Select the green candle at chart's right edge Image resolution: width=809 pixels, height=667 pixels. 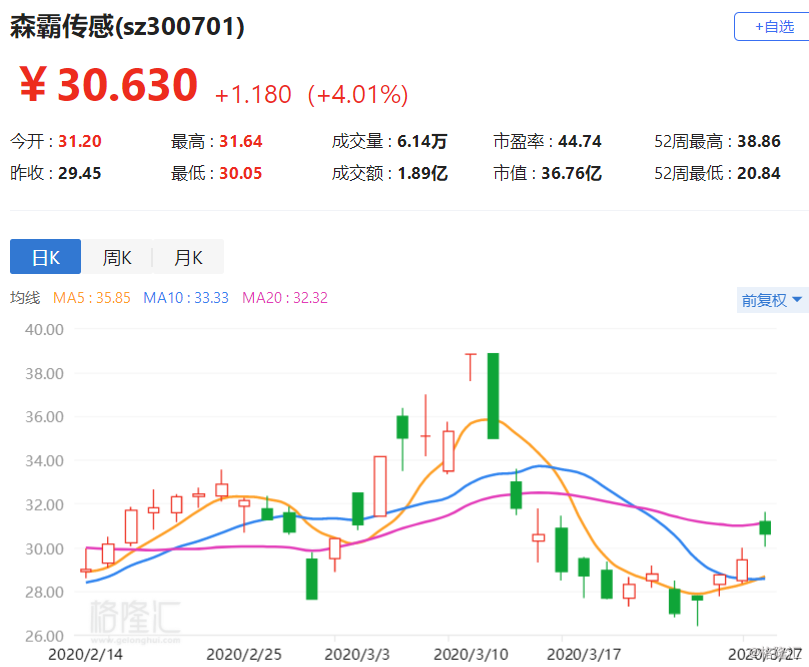tap(764, 527)
